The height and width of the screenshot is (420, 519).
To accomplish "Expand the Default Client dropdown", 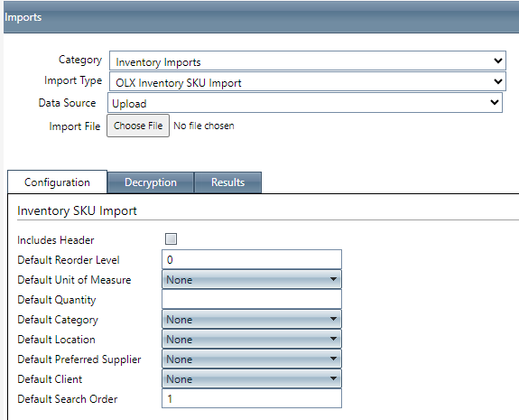I will [252, 378].
